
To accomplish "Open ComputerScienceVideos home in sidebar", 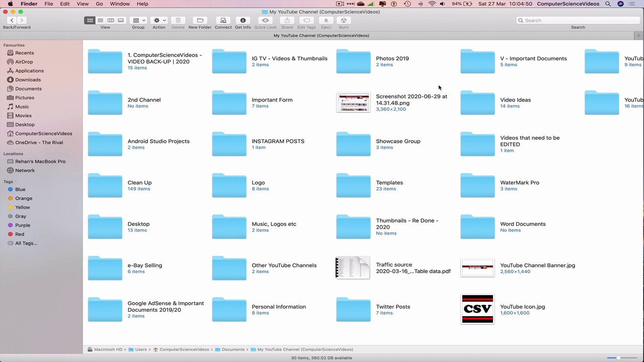I will [43, 134].
